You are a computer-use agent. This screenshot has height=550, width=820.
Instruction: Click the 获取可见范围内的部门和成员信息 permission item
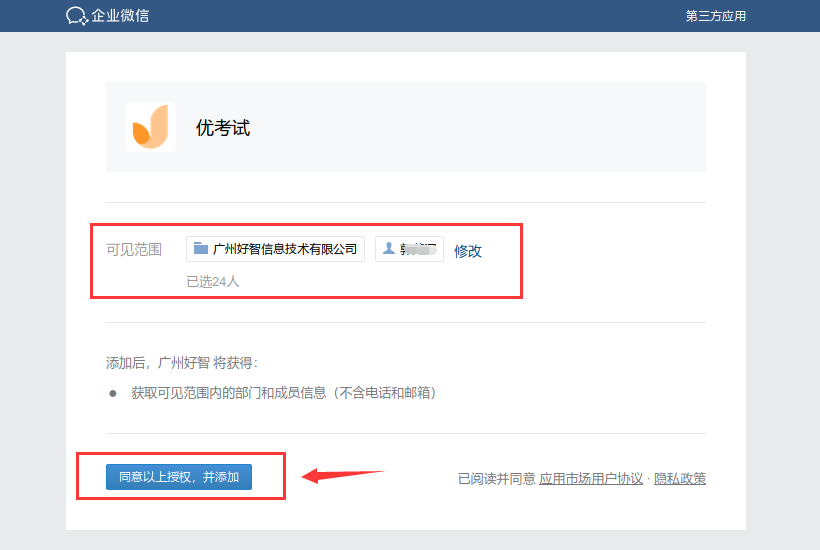(x=283, y=393)
